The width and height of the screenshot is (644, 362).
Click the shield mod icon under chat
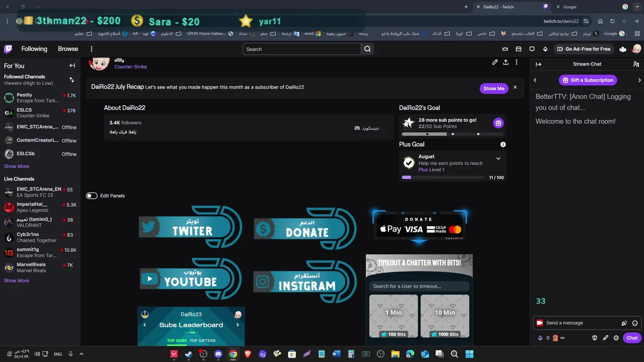point(594,338)
